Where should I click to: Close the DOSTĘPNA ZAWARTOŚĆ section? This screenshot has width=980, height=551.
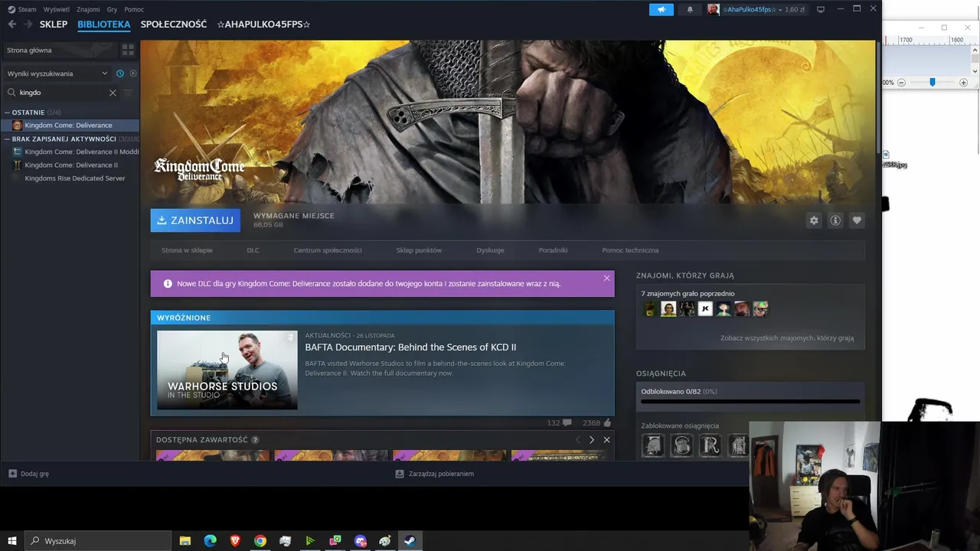click(x=606, y=440)
